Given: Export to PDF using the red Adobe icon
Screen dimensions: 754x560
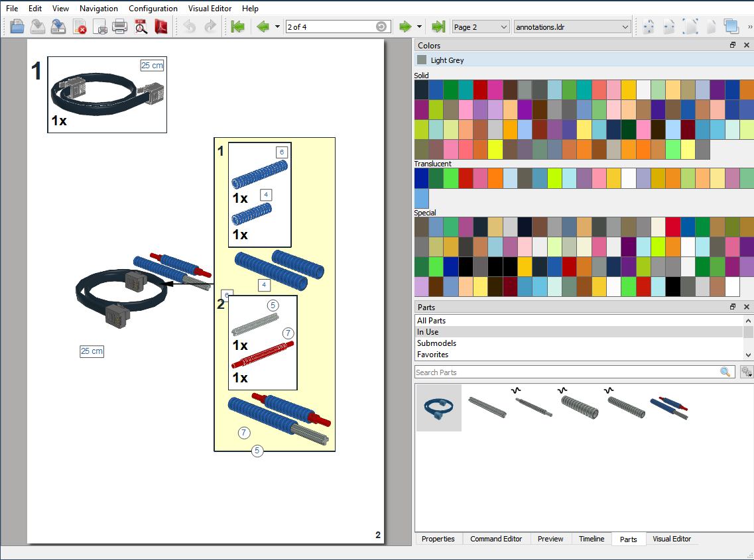Looking at the screenshot, I should (x=161, y=27).
